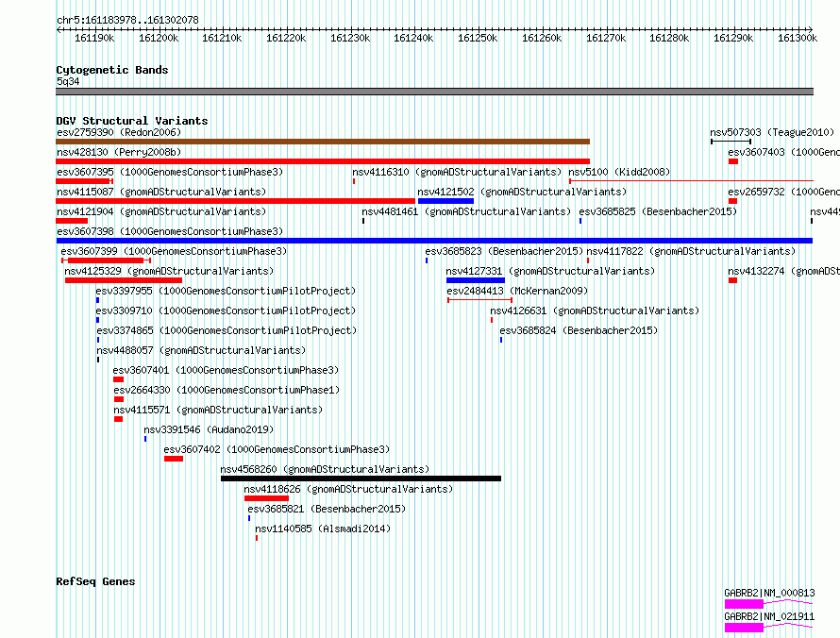Open esv3374865 PilotProject label

click(x=227, y=330)
